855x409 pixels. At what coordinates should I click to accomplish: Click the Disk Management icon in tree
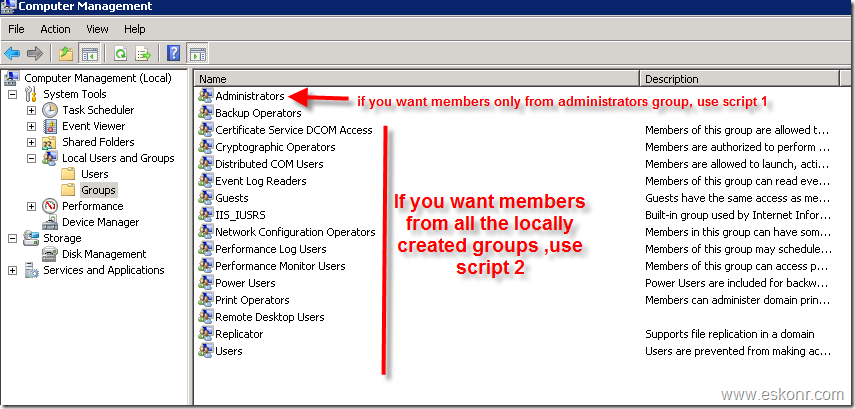50,254
